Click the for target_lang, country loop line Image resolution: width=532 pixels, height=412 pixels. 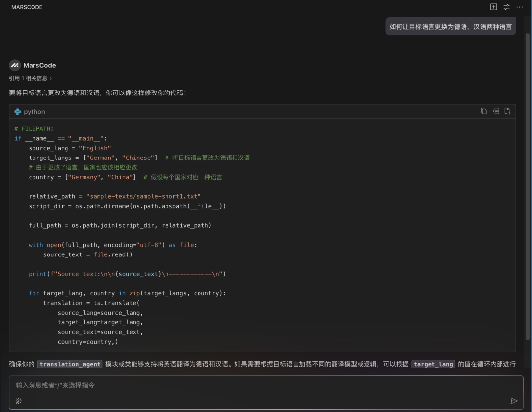pos(127,293)
